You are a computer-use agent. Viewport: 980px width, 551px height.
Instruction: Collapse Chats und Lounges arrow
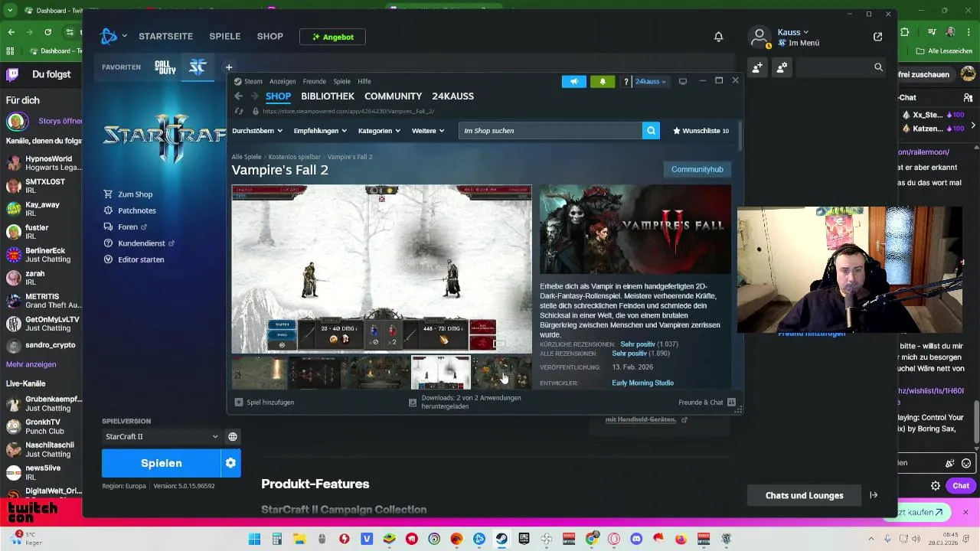coord(874,495)
